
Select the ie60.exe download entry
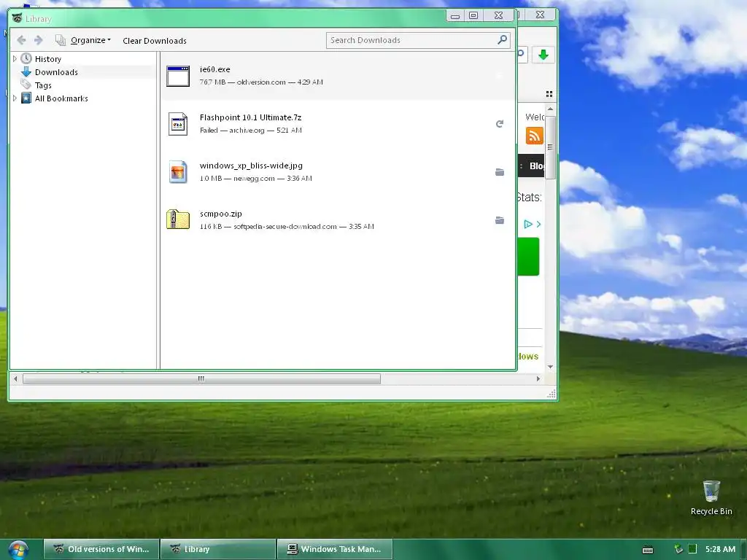(338, 76)
